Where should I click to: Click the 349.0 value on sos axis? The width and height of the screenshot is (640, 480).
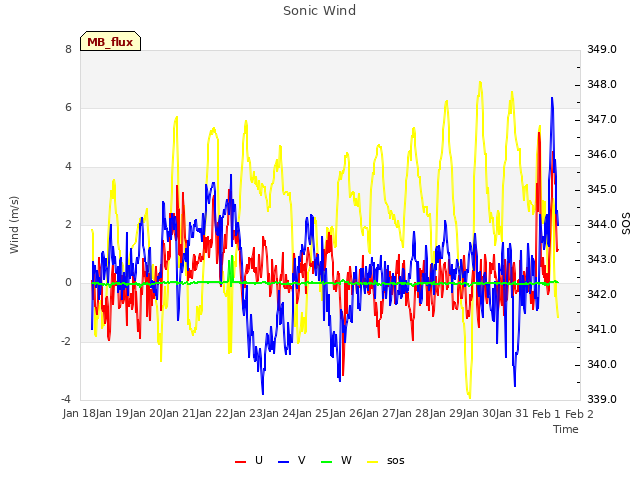point(602,49)
